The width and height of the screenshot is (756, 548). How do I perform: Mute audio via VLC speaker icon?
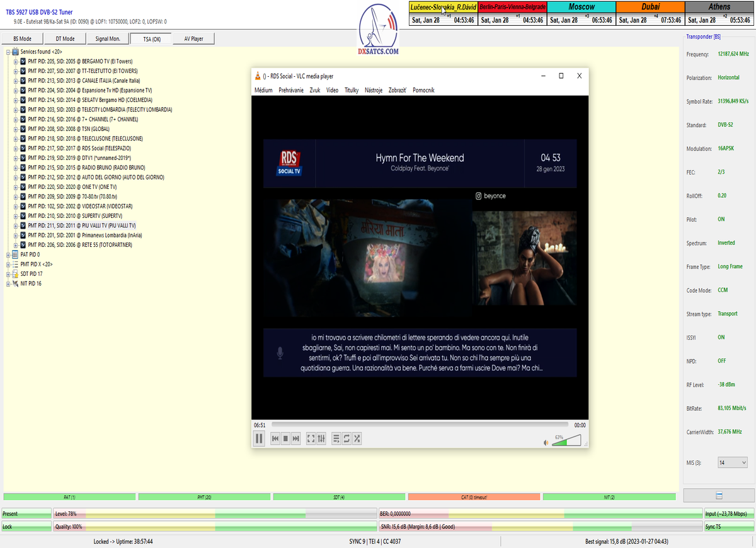coord(546,442)
